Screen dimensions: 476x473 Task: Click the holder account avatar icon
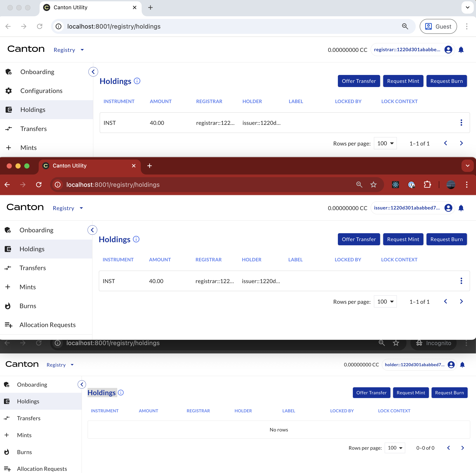tap(451, 365)
